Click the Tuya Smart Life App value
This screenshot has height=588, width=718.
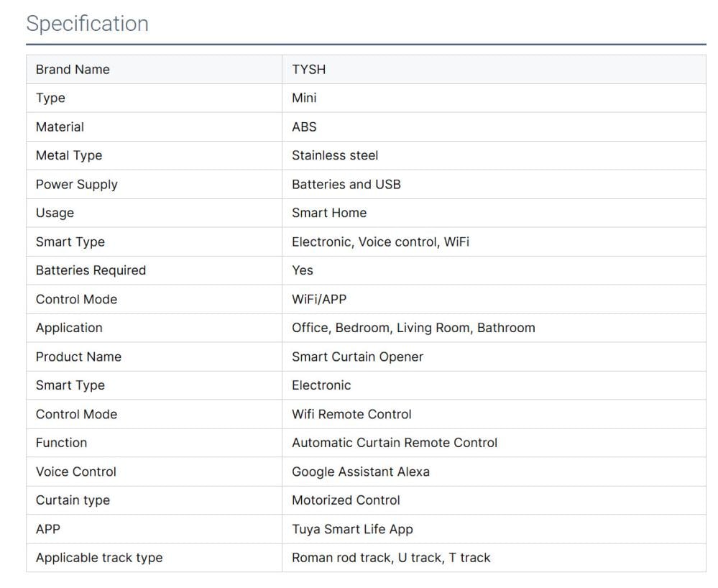point(352,530)
